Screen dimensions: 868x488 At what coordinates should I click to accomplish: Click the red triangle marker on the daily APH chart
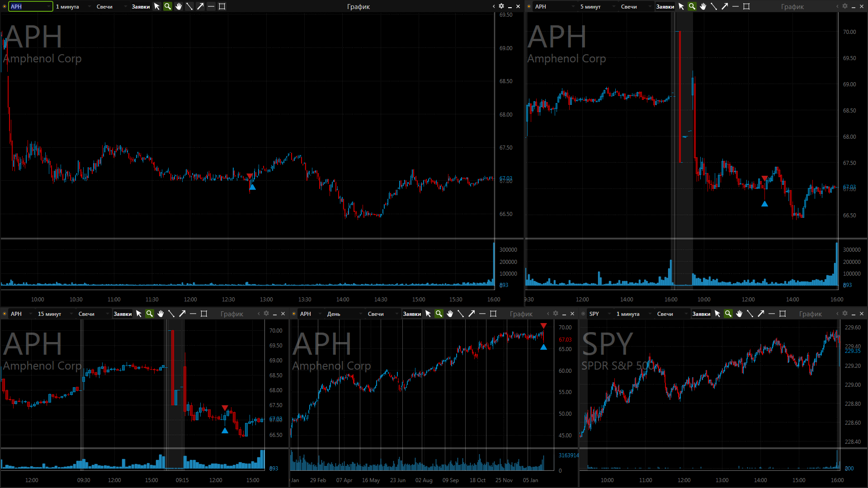coord(543,326)
